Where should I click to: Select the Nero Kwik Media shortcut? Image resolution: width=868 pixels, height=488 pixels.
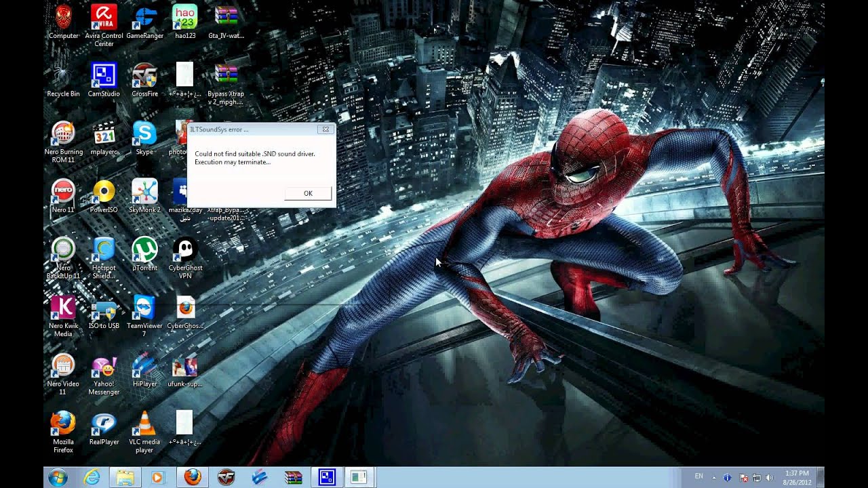click(x=63, y=317)
